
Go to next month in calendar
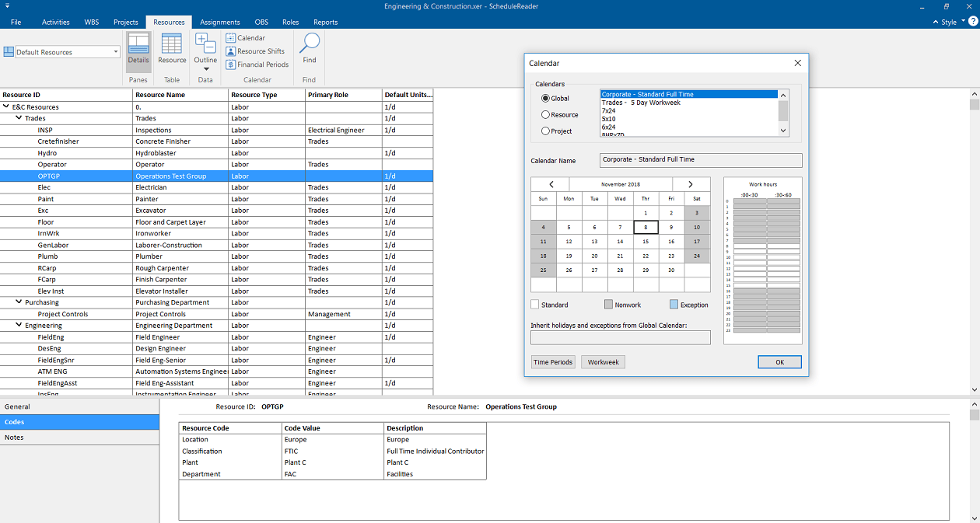point(691,184)
